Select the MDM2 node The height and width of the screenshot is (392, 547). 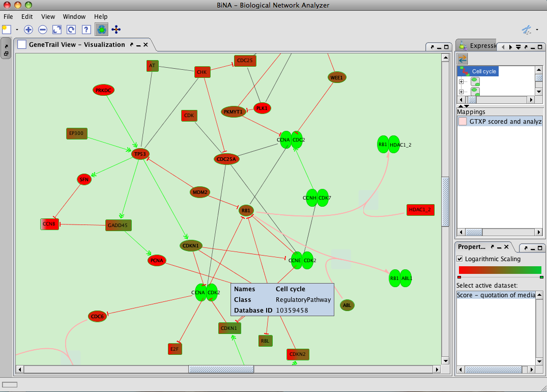[x=200, y=192]
